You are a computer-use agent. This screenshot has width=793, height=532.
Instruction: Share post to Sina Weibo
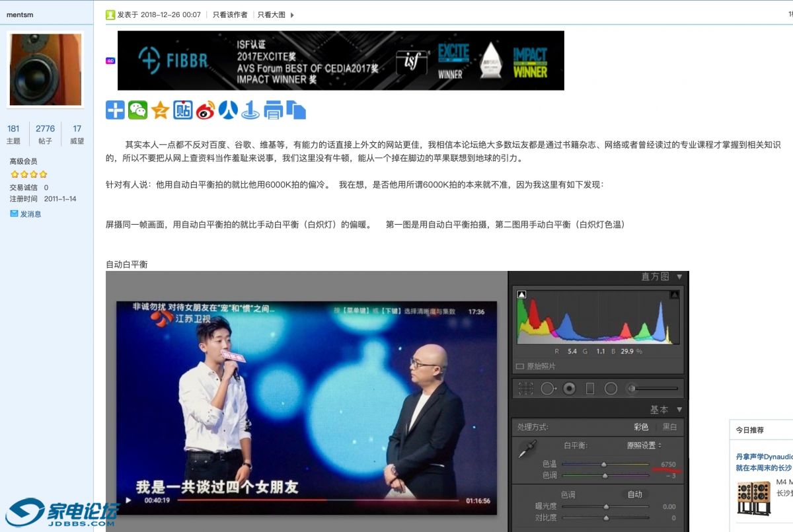(x=206, y=110)
